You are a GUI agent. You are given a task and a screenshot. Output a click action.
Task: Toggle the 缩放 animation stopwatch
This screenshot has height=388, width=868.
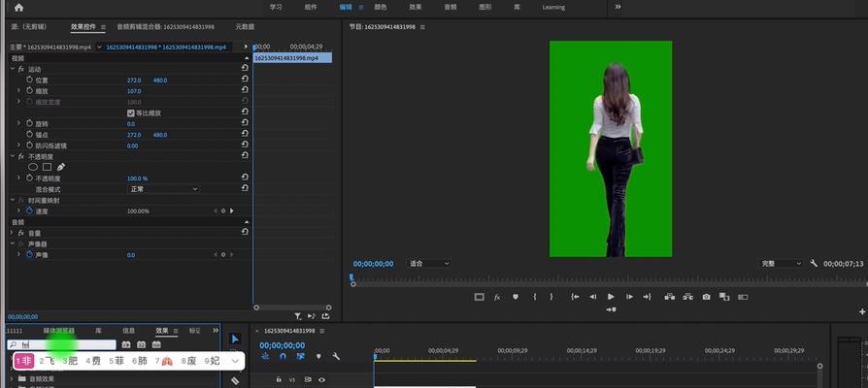pyautogui.click(x=29, y=90)
